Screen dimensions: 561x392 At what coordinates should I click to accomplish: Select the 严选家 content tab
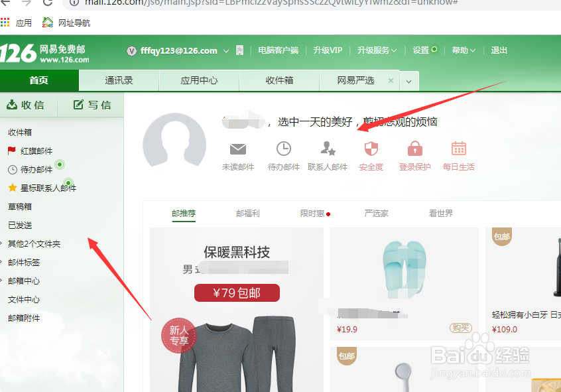click(x=376, y=214)
